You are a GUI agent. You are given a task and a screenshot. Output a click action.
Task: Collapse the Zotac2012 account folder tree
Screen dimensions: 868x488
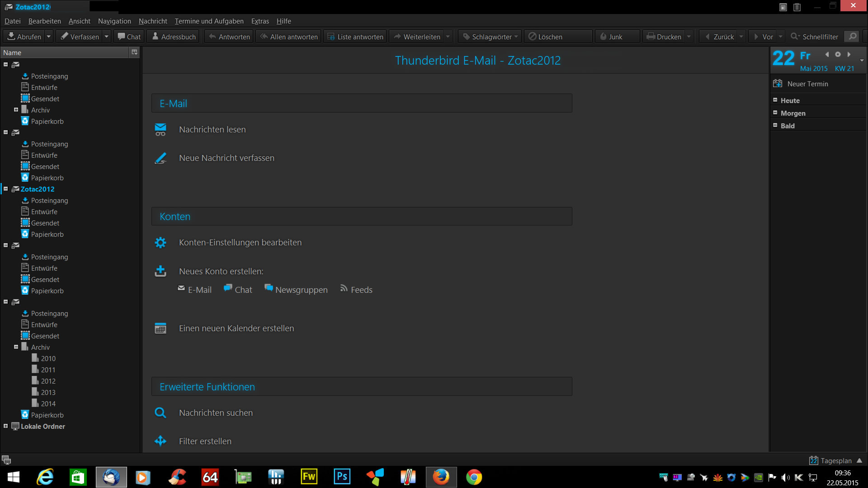tap(6, 189)
